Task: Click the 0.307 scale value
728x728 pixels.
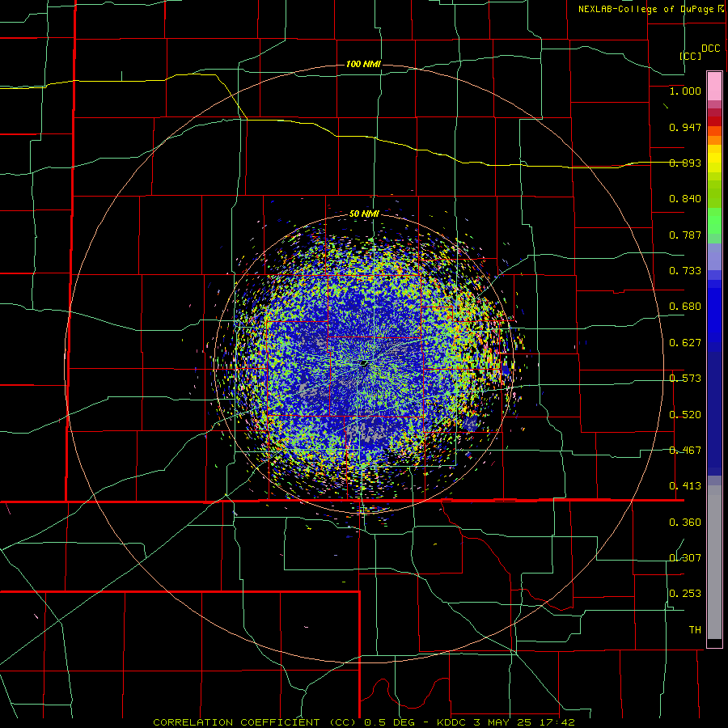Action: [685, 558]
